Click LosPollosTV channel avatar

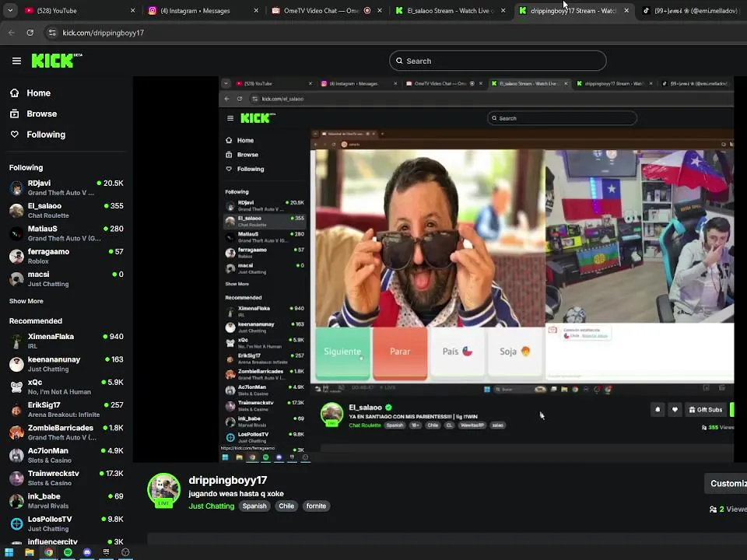click(16, 523)
